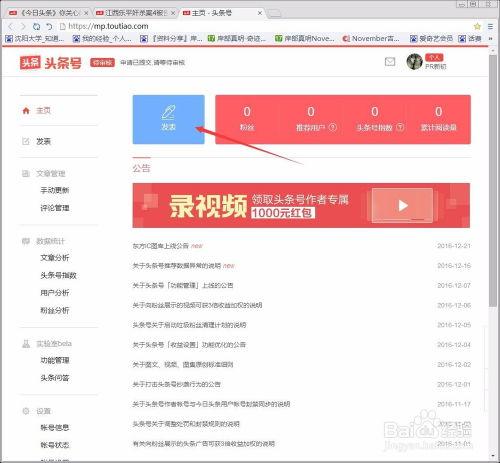Open 头条号指数 in the sidebar menu
Image resolution: width=500 pixels, height=463 pixels.
point(58,275)
